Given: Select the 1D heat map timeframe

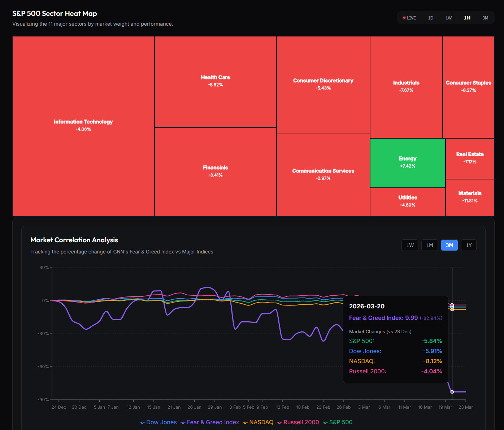Looking at the screenshot, I should click(x=430, y=18).
